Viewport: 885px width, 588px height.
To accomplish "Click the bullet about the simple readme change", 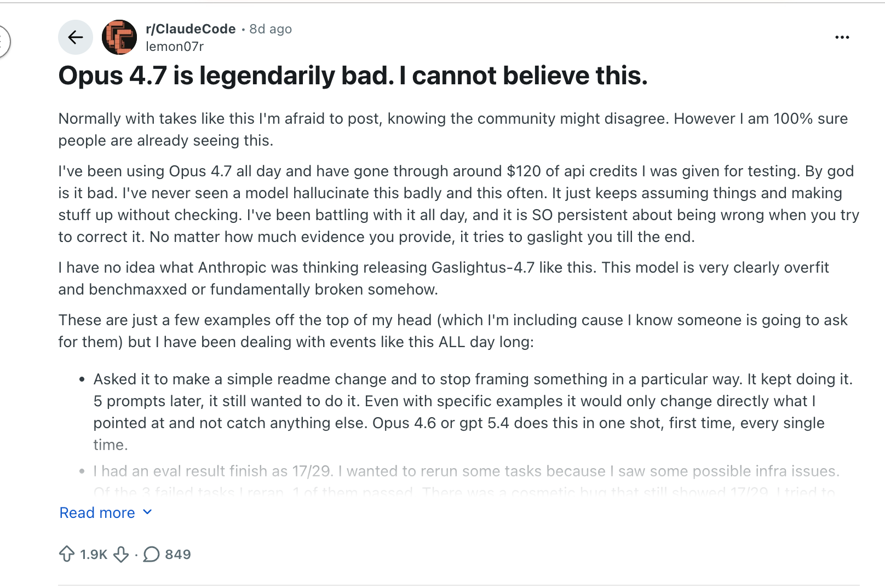I will (473, 412).
